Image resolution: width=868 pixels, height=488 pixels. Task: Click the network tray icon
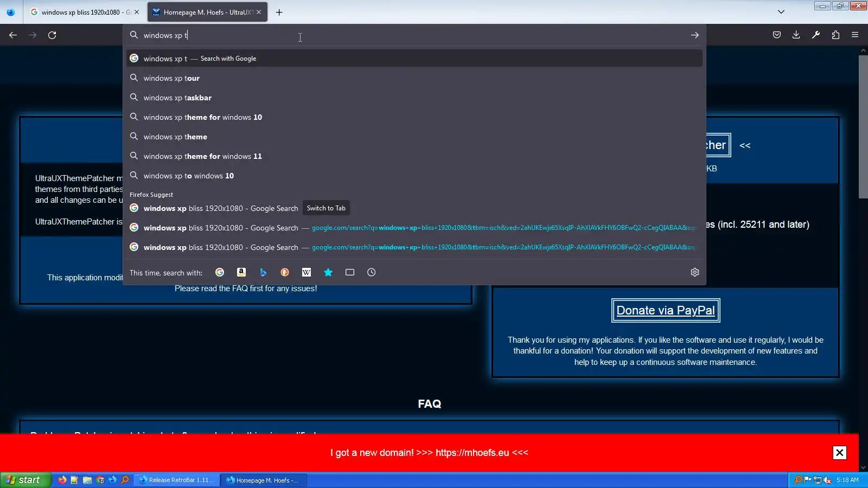click(818, 480)
